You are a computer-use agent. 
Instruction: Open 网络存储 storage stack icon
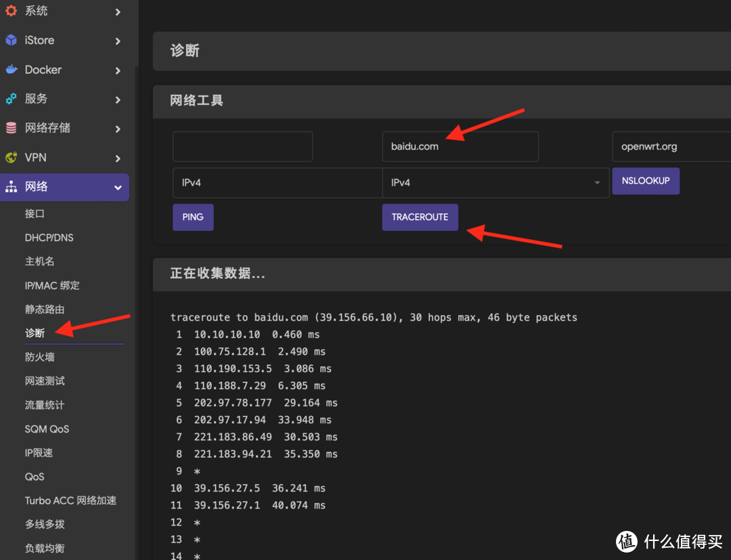11,128
